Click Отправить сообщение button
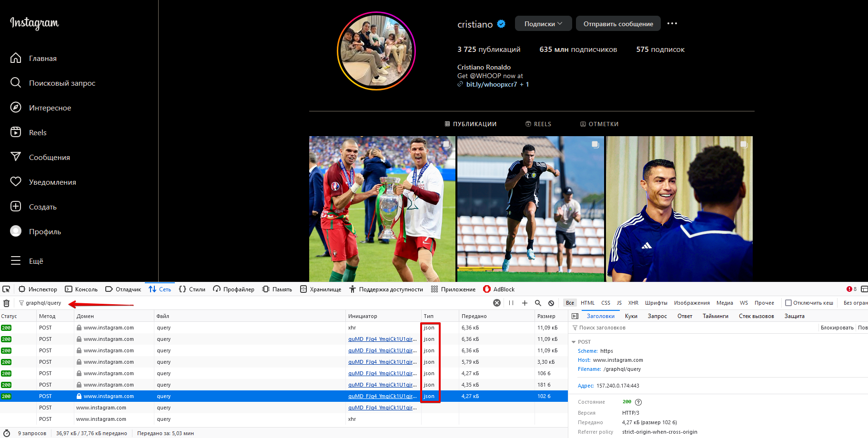Screen dimensions: 868x438 (x=618, y=24)
